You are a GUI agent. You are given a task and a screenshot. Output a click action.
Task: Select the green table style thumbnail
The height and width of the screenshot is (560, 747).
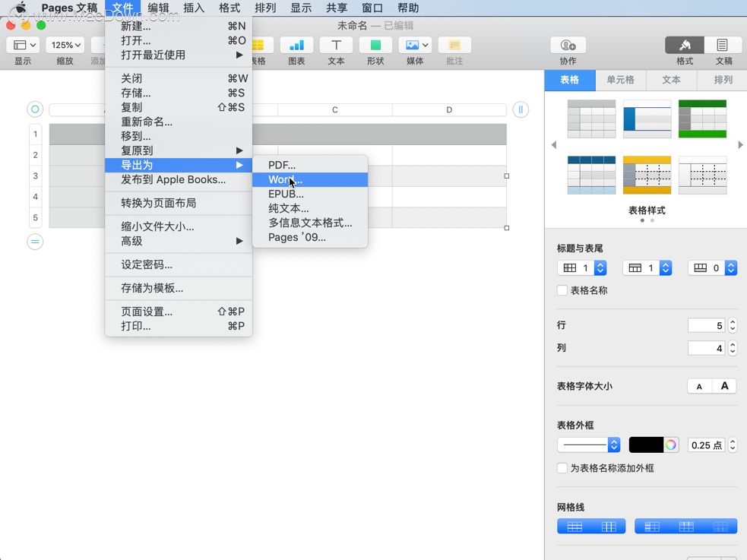click(x=703, y=119)
